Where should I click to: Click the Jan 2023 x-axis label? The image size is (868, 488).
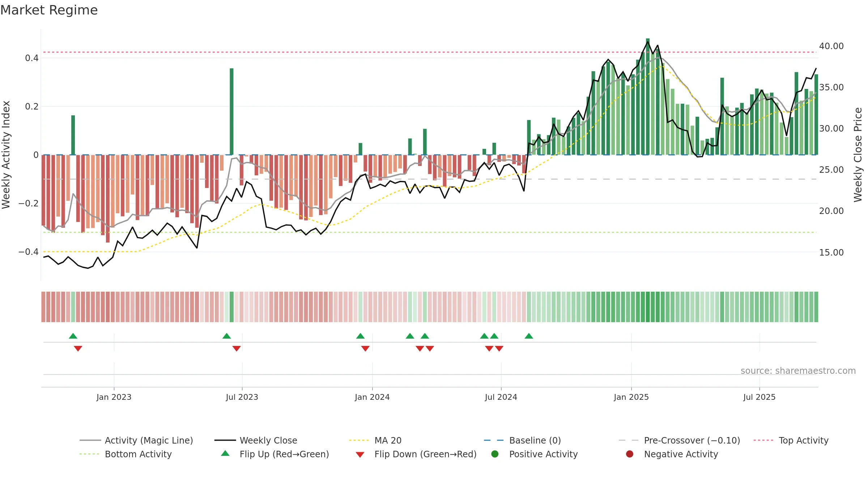point(114,397)
